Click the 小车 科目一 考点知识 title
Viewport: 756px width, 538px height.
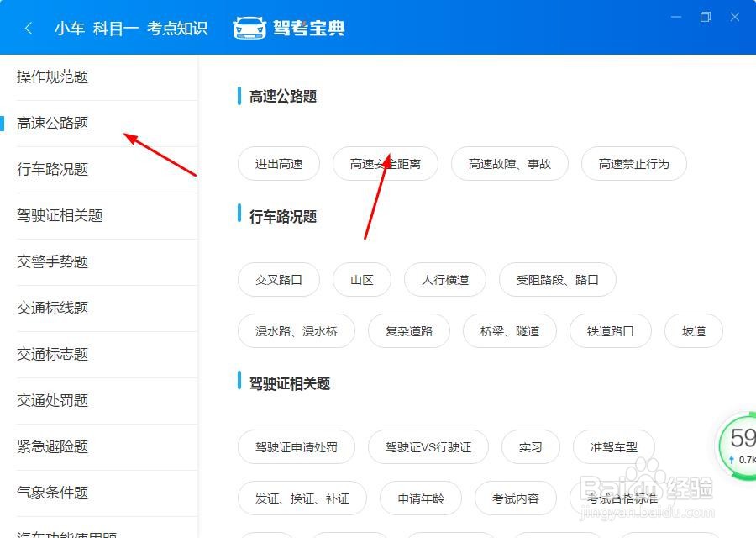131,29
